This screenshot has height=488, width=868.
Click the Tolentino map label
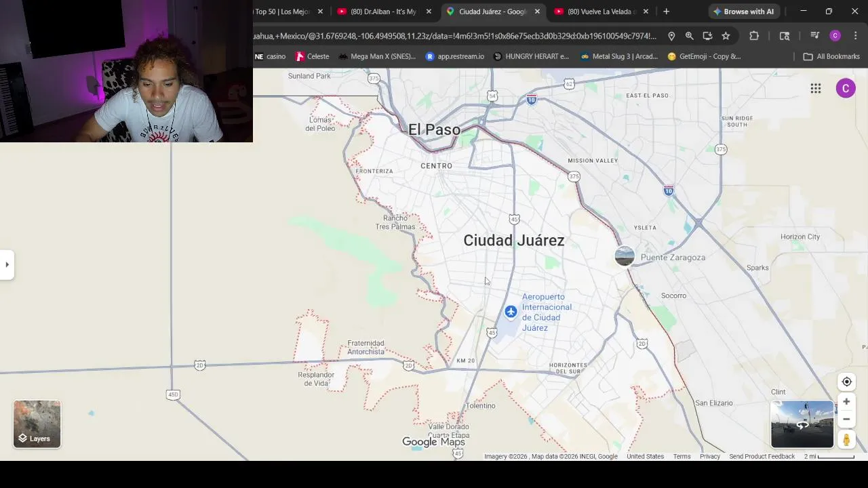point(480,405)
